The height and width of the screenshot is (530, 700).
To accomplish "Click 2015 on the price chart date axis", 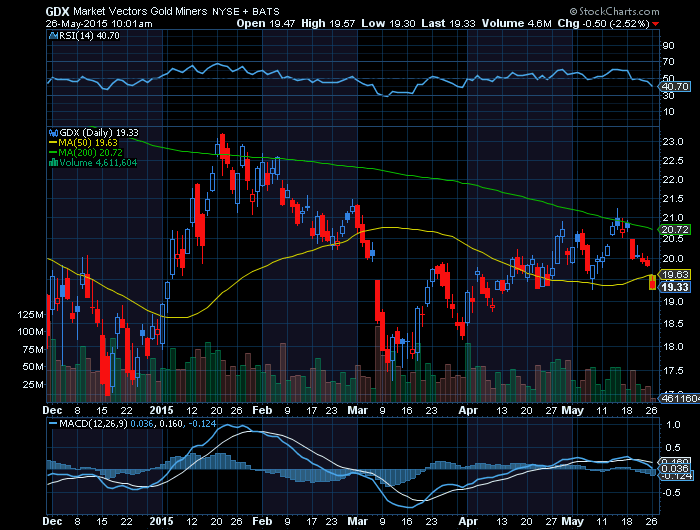I will [161, 410].
